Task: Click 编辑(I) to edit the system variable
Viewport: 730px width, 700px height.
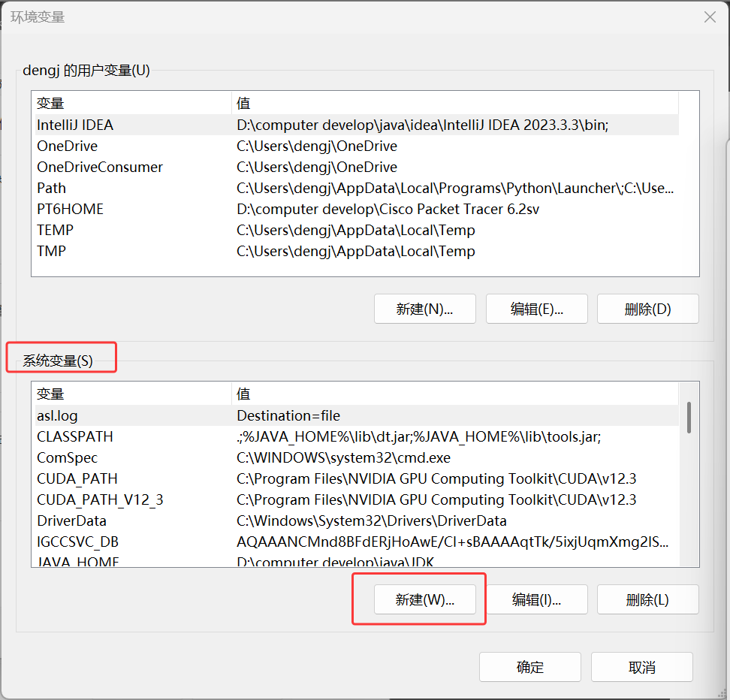Action: tap(536, 599)
